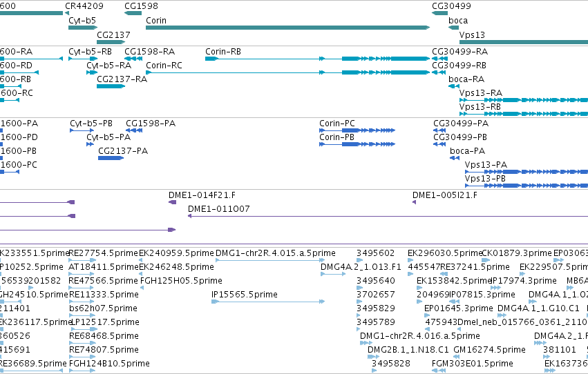Viewport: 588px width, 374px height.
Task: Click the Cyt-b5-RB transcript
Action: pyautogui.click(x=83, y=59)
